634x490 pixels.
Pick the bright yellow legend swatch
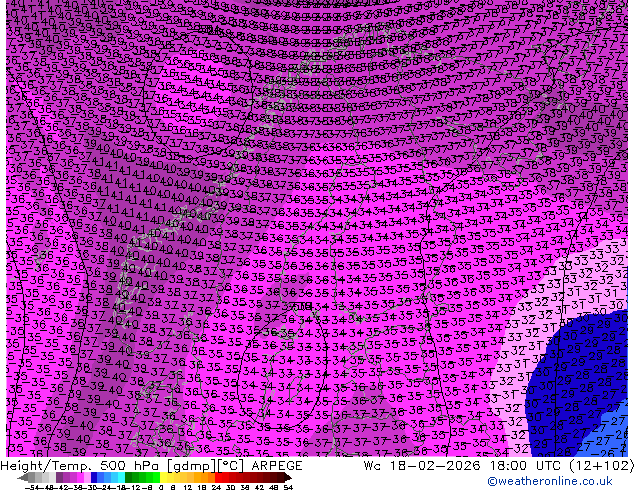pos(163,477)
